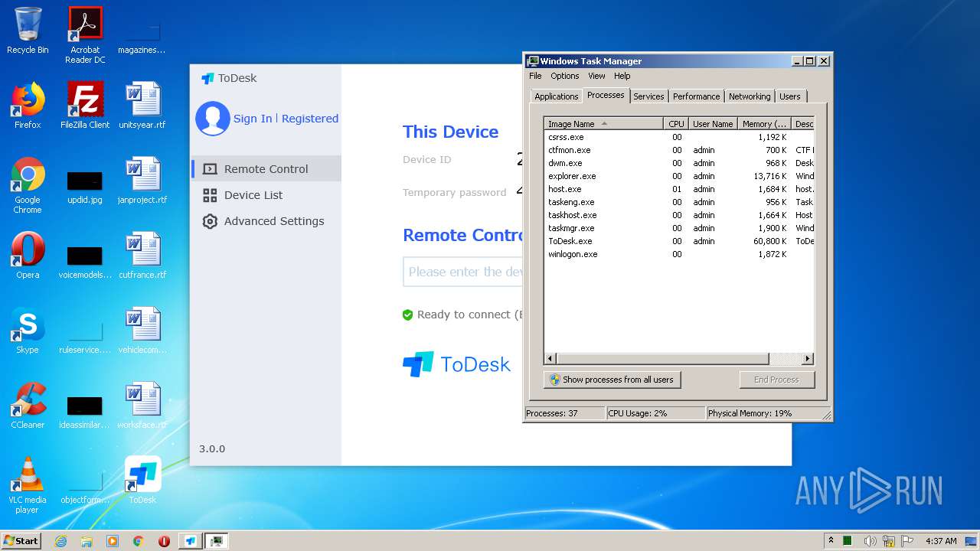Open the ToDesk desktop shortcut
This screenshot has width=980, height=551.
[142, 481]
